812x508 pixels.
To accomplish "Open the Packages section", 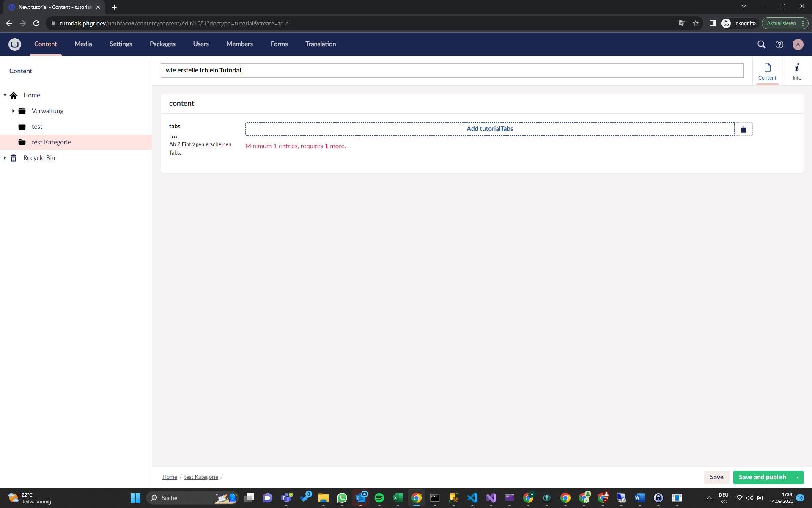I will coord(162,44).
